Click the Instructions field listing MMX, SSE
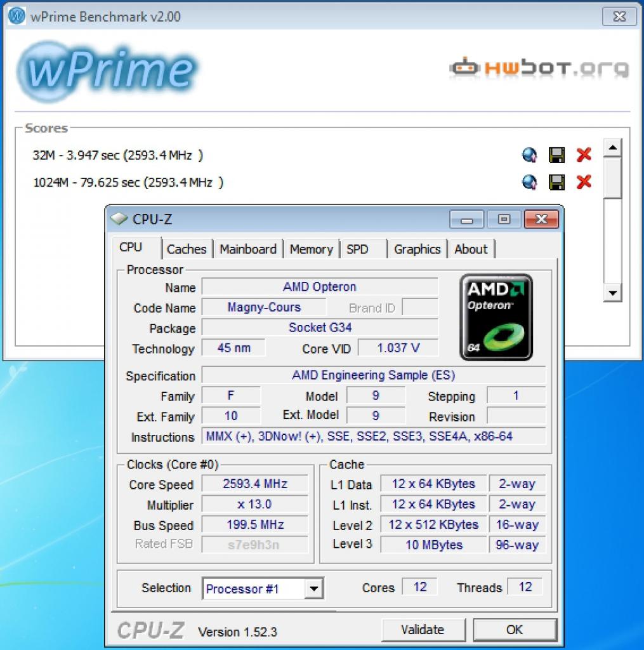Viewport: 644px width, 650px height. pyautogui.click(x=374, y=437)
